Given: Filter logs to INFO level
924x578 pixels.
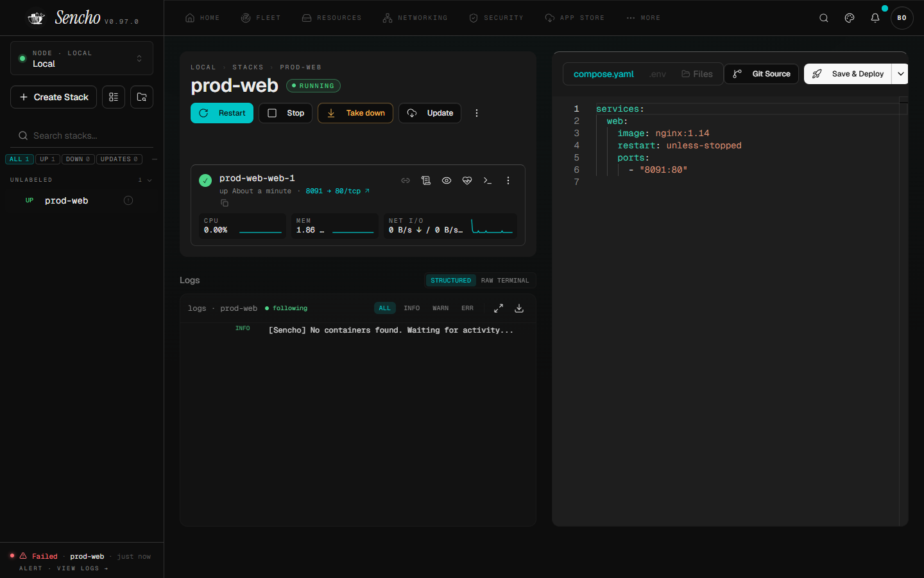Looking at the screenshot, I should [x=411, y=308].
